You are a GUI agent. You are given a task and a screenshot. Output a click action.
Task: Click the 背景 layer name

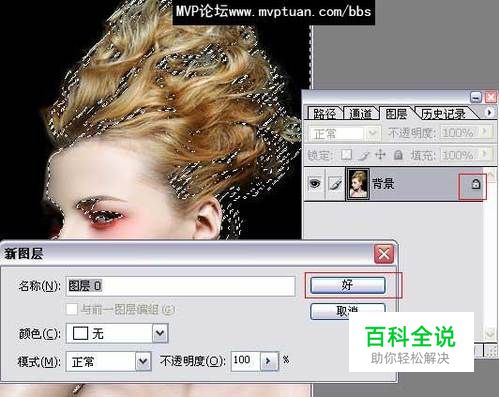click(x=383, y=184)
